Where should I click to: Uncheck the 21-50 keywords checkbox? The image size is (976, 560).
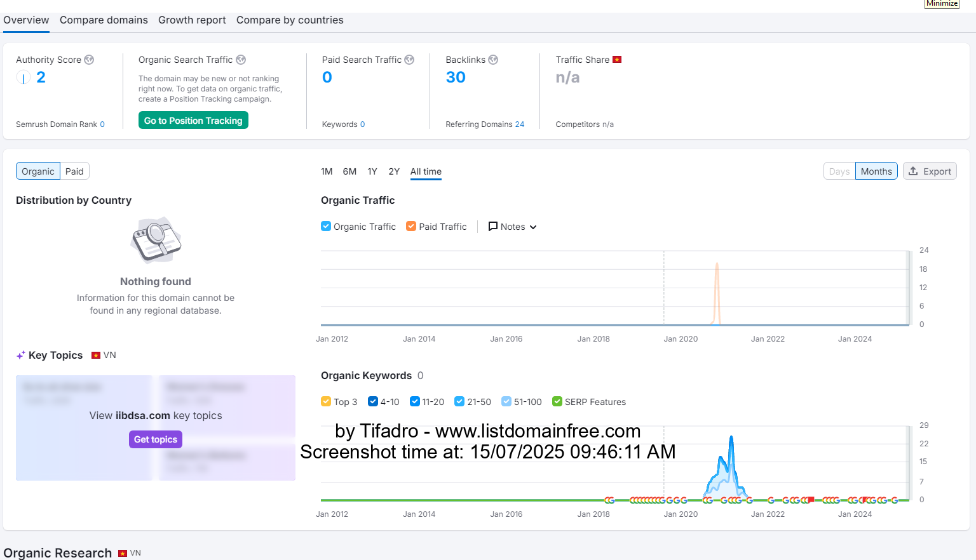[459, 401]
